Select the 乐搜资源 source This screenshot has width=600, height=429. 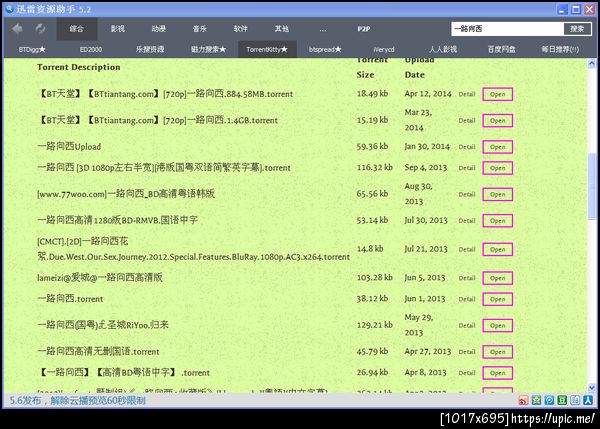[150, 49]
